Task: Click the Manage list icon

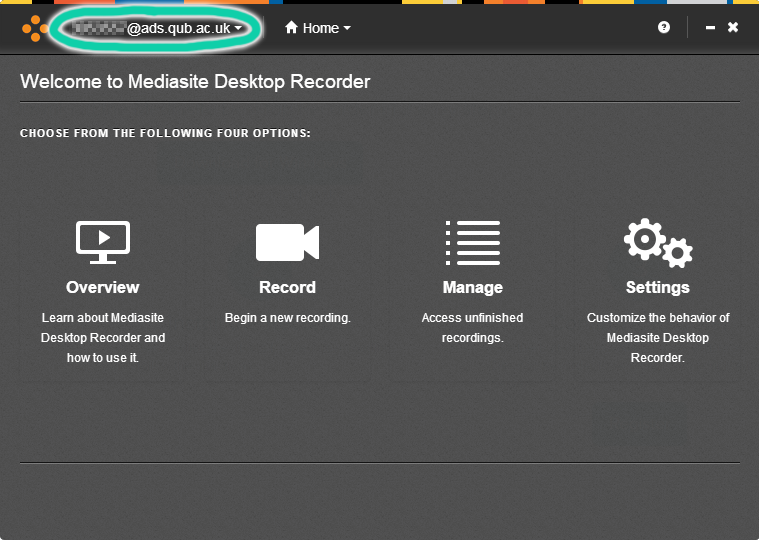Action: tap(472, 242)
